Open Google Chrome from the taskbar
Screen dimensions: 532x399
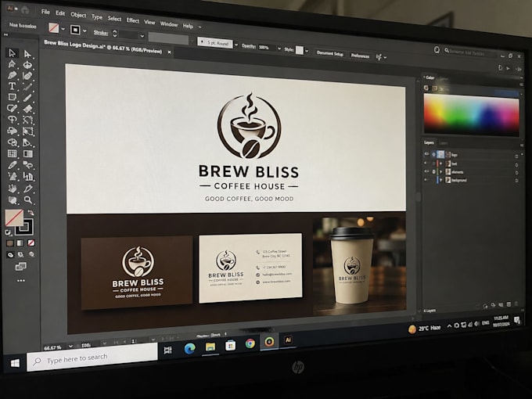[250, 343]
